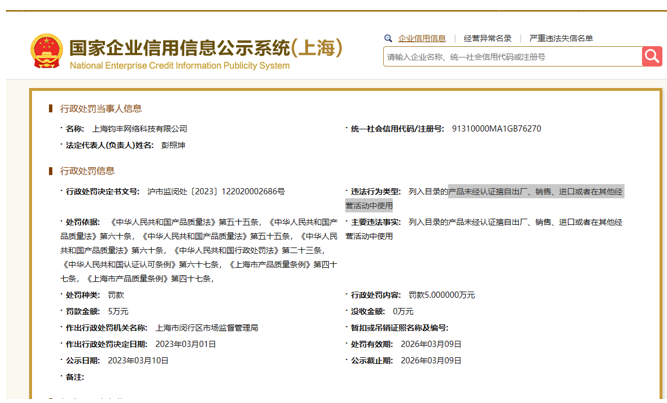
Task: Click the penalty content 罚款5.000000万元
Action: pos(442,295)
